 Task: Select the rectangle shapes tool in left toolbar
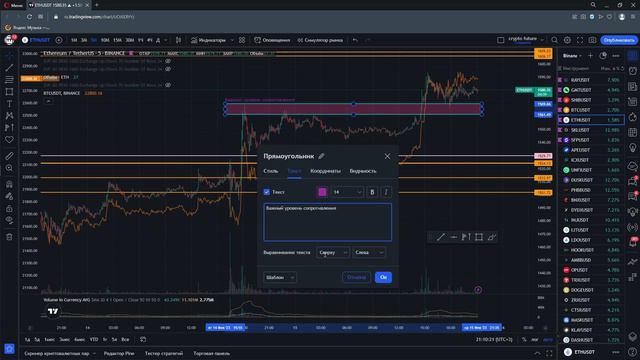tap(9, 92)
